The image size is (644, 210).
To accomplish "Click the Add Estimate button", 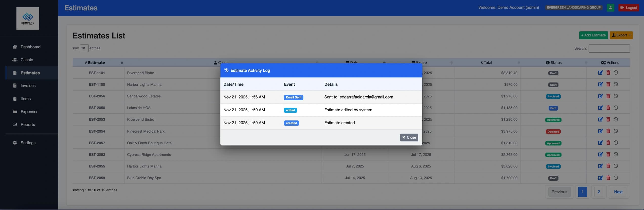I will click(593, 35).
